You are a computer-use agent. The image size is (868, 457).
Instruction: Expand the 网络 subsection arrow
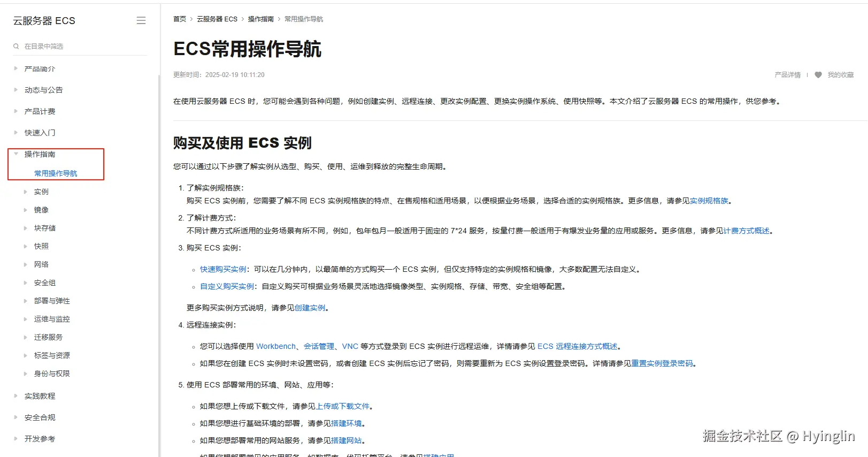[25, 264]
